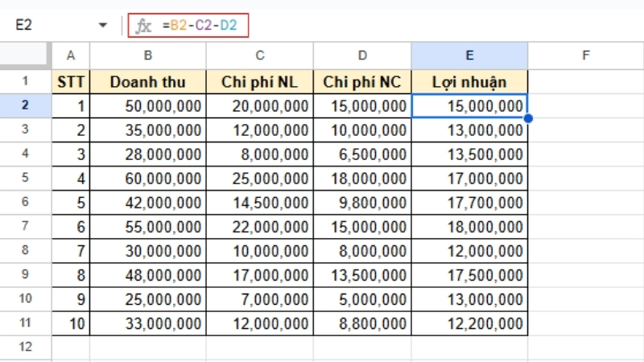Screen dimensions: 644x362
Task: Select column E header
Action: point(469,56)
